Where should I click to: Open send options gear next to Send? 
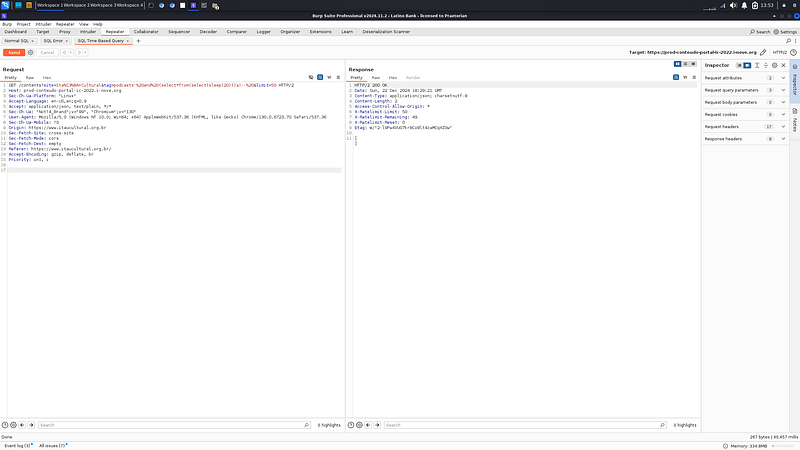coord(31,53)
